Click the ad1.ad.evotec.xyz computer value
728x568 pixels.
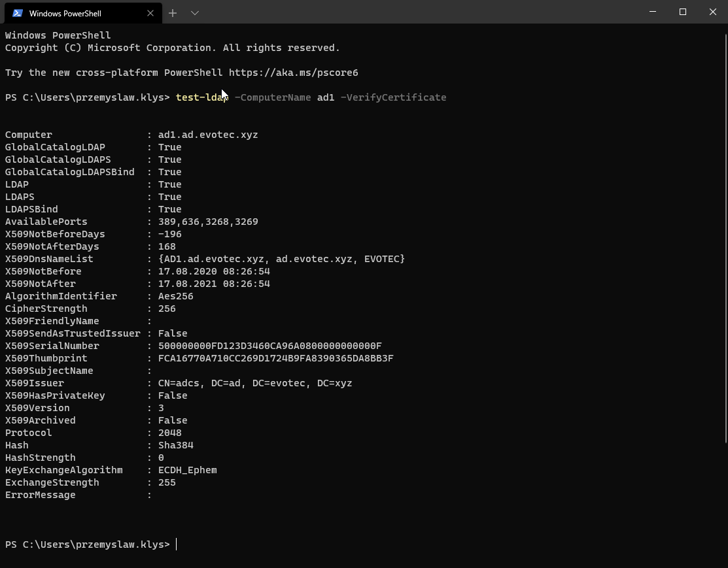click(x=208, y=135)
